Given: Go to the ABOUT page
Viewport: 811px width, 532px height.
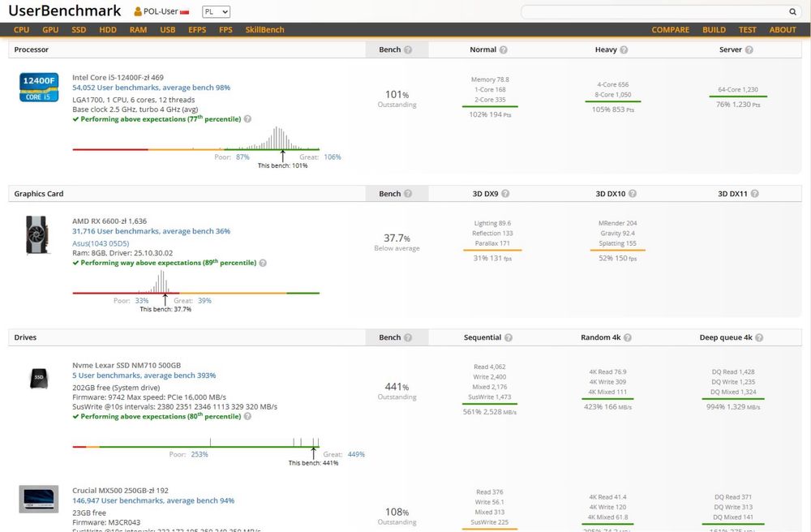Looking at the screenshot, I should 783,29.
